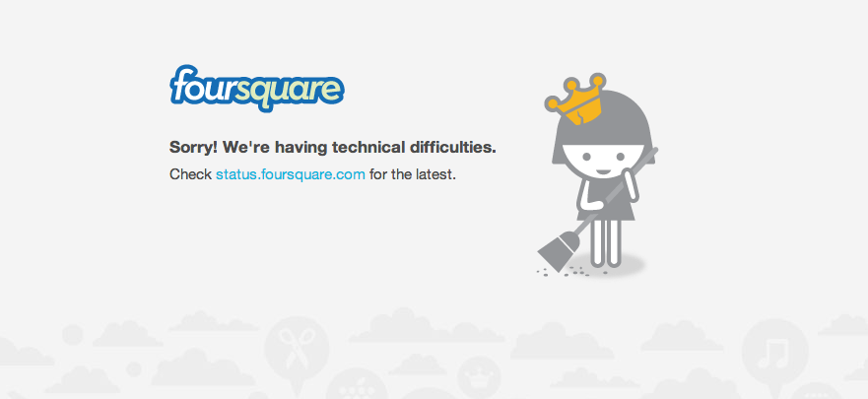868x399 pixels.
Task: Click the orange crown on the girl's head
Action: pyautogui.click(x=575, y=100)
